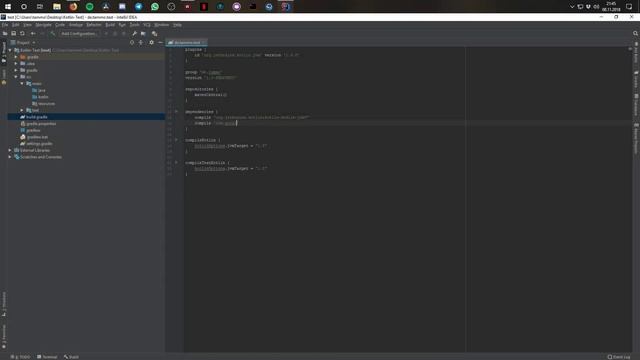The width and height of the screenshot is (640, 360).
Task: Open the Windows Start menu
Action: click(x=8, y=7)
